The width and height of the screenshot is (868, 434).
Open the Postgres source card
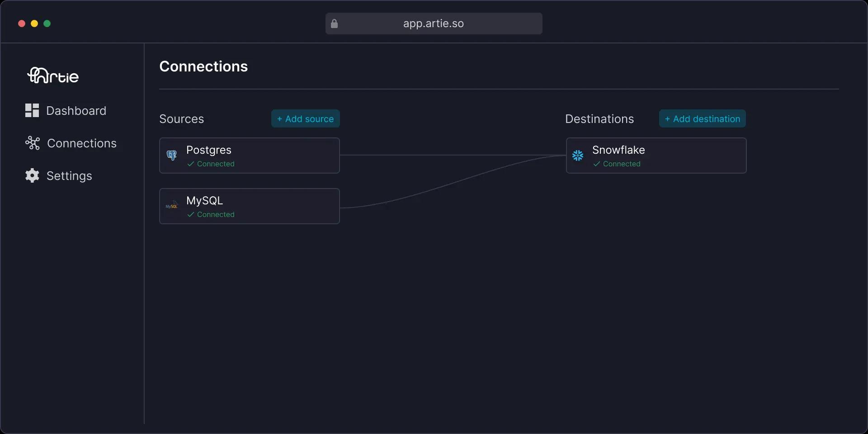250,156
